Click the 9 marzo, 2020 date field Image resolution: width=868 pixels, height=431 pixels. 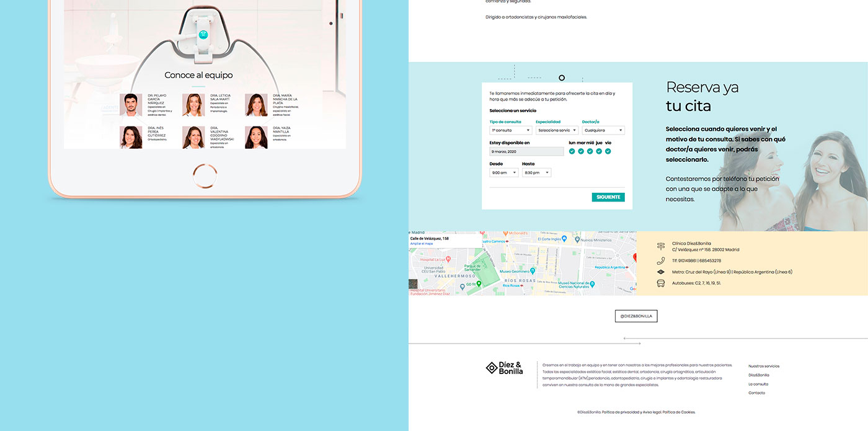[527, 151]
